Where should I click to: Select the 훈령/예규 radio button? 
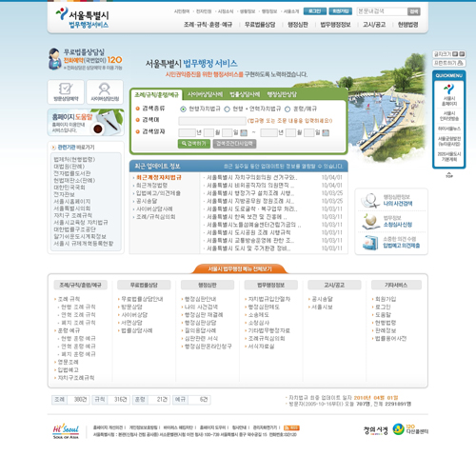coord(288,109)
